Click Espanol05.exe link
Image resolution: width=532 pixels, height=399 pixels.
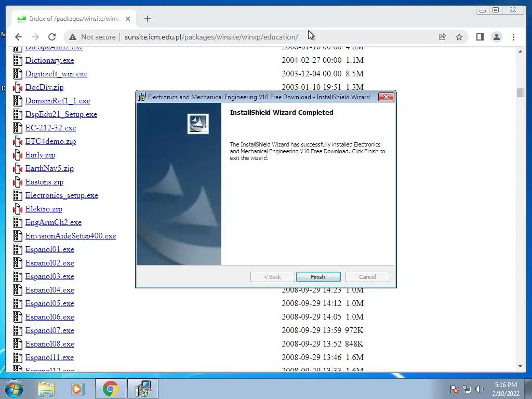click(x=49, y=303)
